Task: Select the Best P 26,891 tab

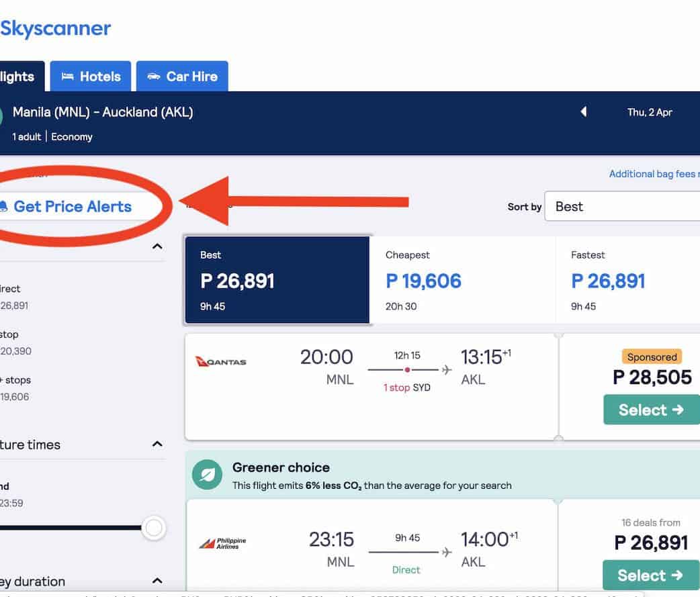Action: (277, 280)
